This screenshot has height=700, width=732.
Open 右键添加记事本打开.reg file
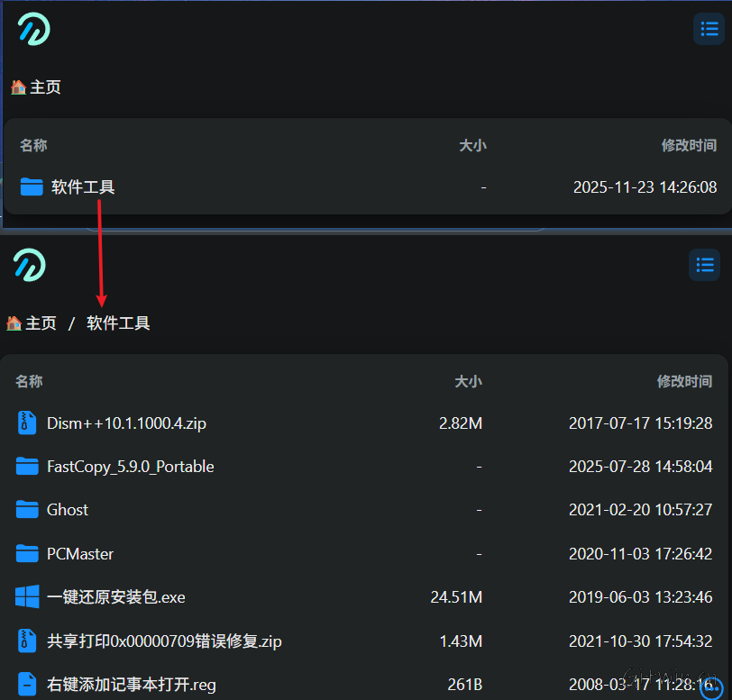pyautogui.click(x=132, y=685)
